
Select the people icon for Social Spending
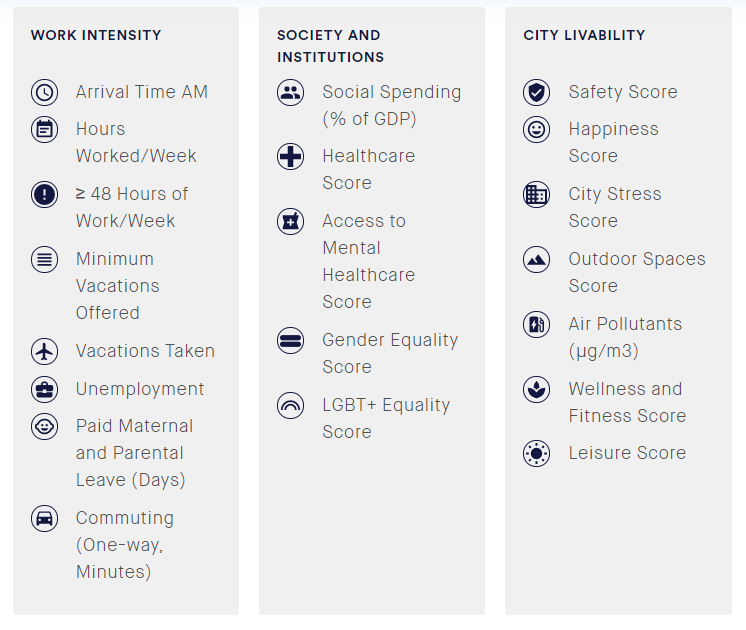[x=291, y=92]
